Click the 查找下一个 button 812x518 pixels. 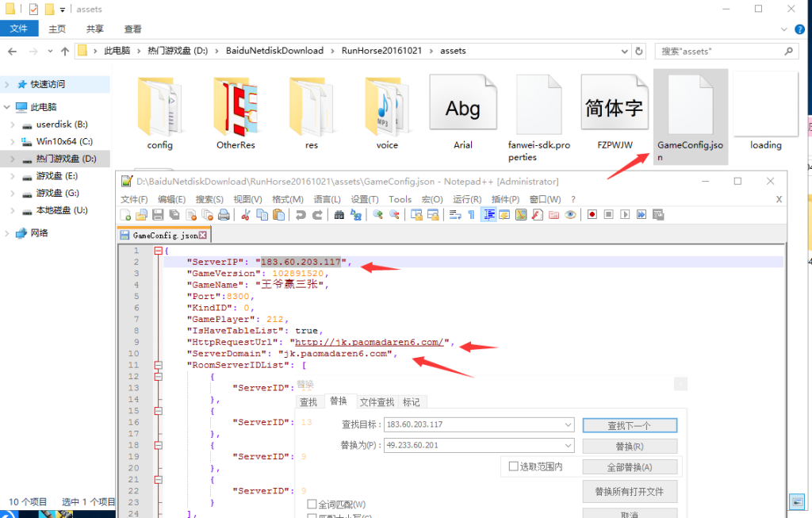629,425
